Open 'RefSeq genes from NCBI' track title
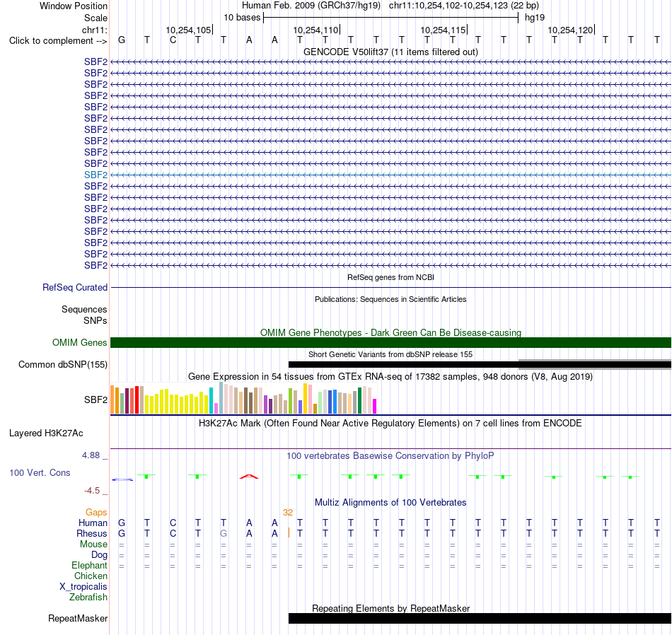This screenshot has width=672, height=635. pos(390,277)
